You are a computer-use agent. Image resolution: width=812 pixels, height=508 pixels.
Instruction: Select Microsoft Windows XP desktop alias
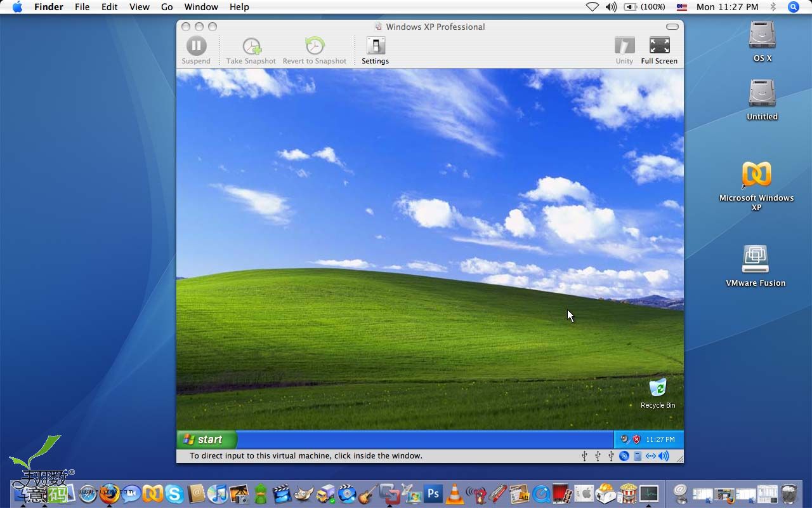tap(757, 185)
